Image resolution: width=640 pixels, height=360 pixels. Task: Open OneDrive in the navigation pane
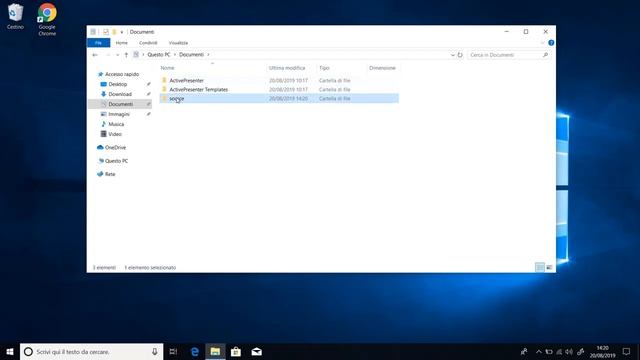click(115, 147)
